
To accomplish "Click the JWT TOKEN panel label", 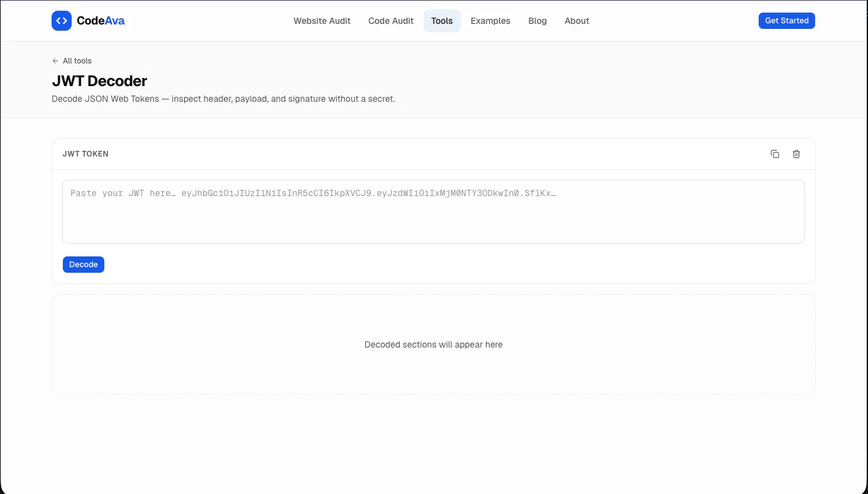I will pyautogui.click(x=85, y=153).
